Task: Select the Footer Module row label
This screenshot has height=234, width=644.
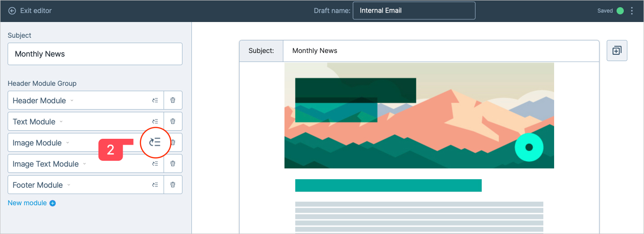Action: coord(38,185)
